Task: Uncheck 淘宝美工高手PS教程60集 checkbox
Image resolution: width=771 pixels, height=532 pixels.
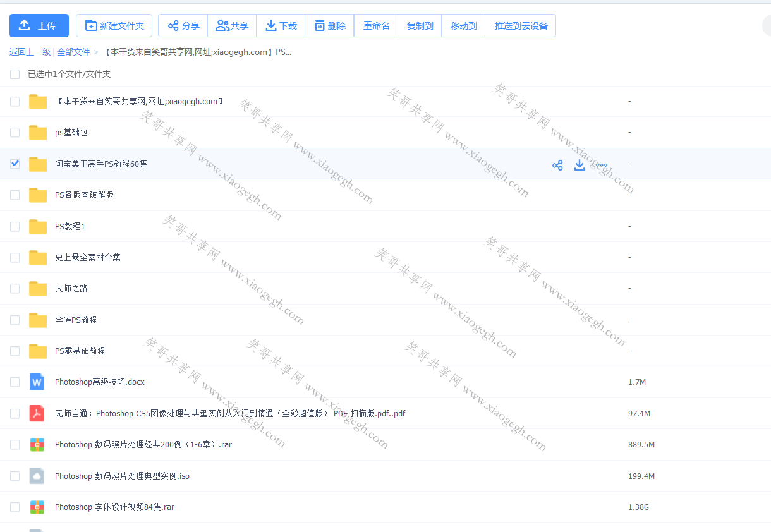Action: (15, 164)
